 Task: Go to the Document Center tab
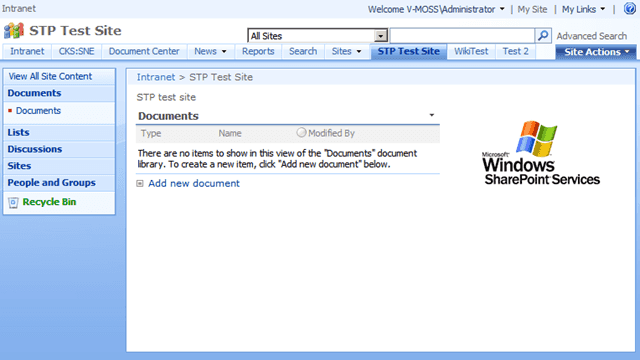coord(144,51)
